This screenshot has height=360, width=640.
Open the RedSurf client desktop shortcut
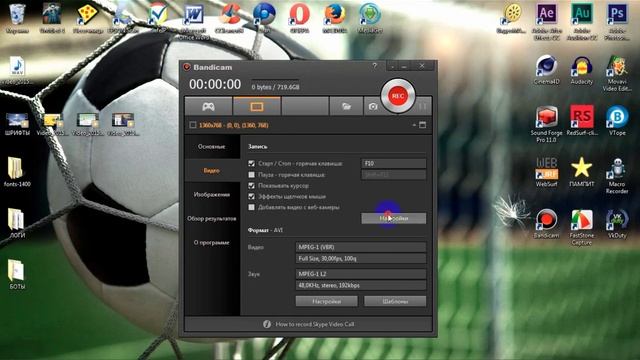[582, 121]
